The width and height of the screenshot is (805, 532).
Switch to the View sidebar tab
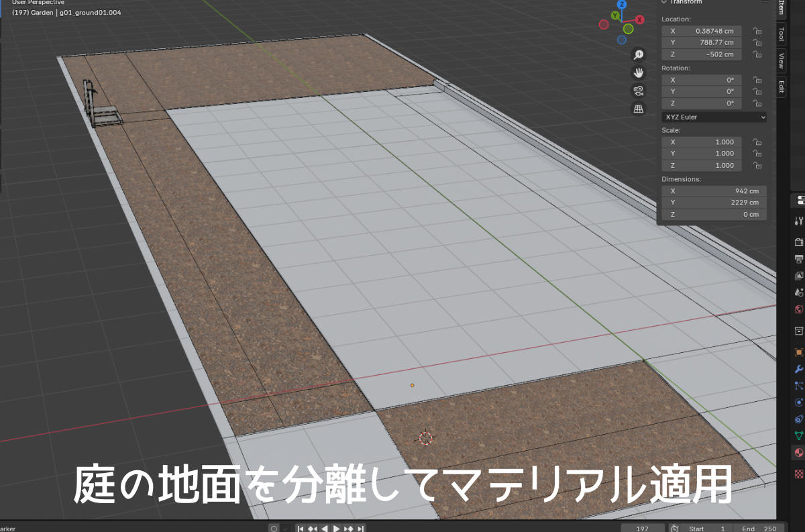coord(781,61)
